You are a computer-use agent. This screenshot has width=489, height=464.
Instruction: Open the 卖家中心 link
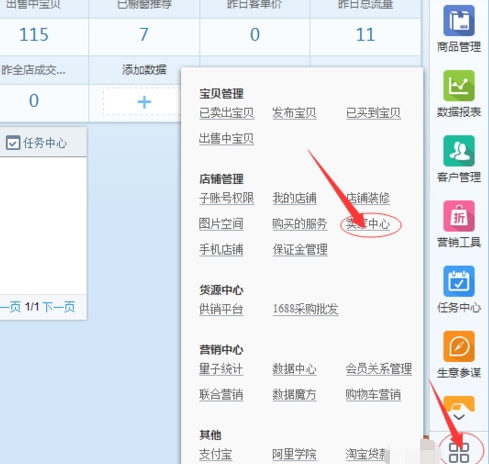pos(368,224)
